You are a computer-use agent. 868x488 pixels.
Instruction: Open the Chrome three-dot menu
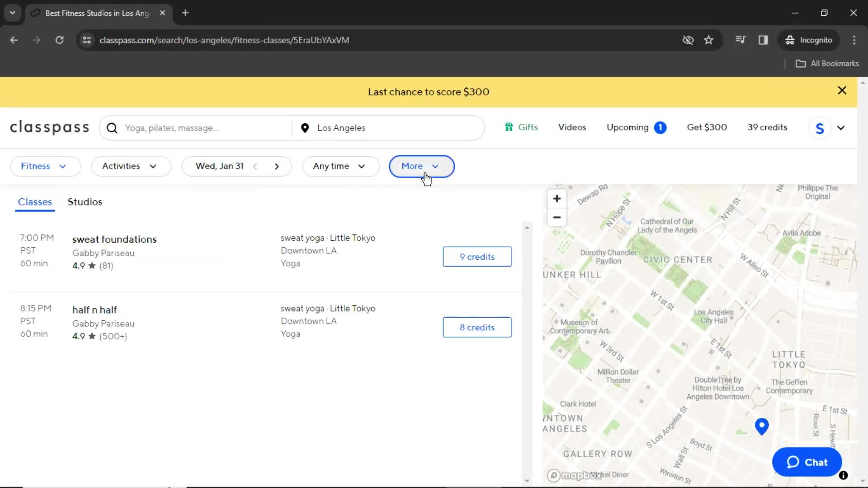[854, 40]
